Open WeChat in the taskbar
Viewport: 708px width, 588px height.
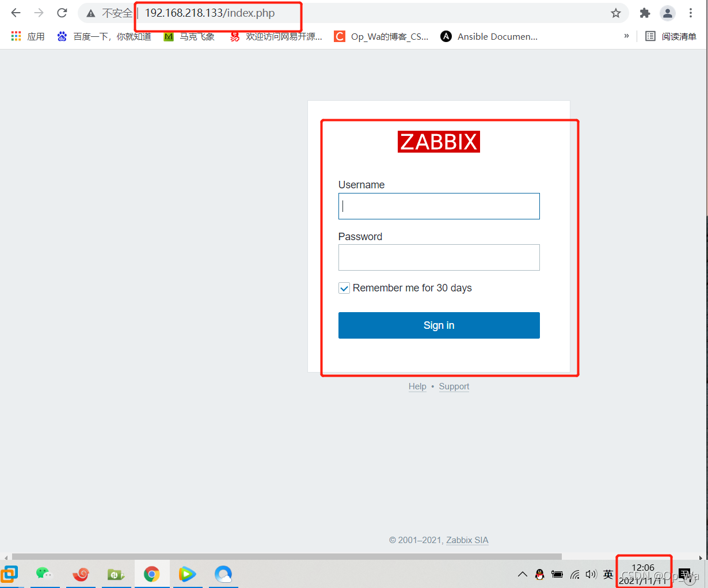[44, 574]
